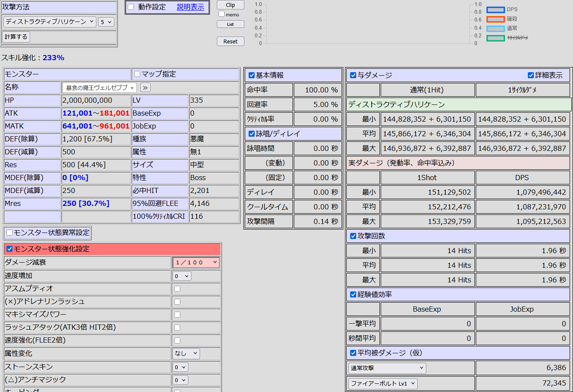Open the 説明表示 link

(191, 7)
